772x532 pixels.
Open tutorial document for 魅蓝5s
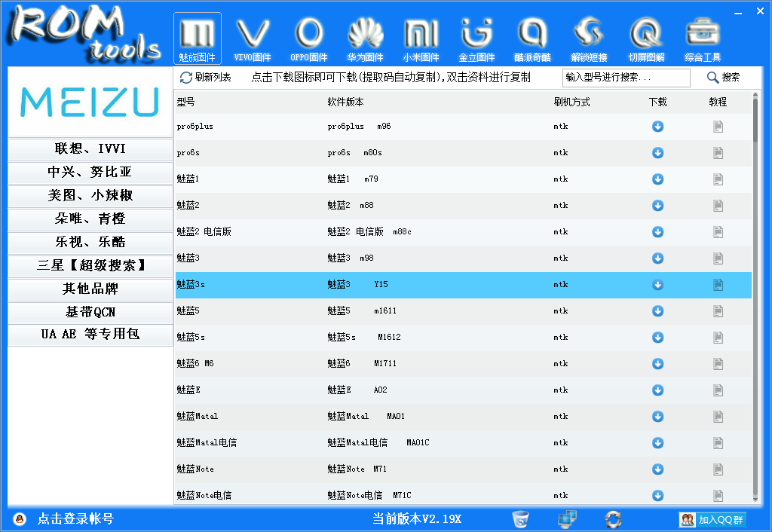718,338
